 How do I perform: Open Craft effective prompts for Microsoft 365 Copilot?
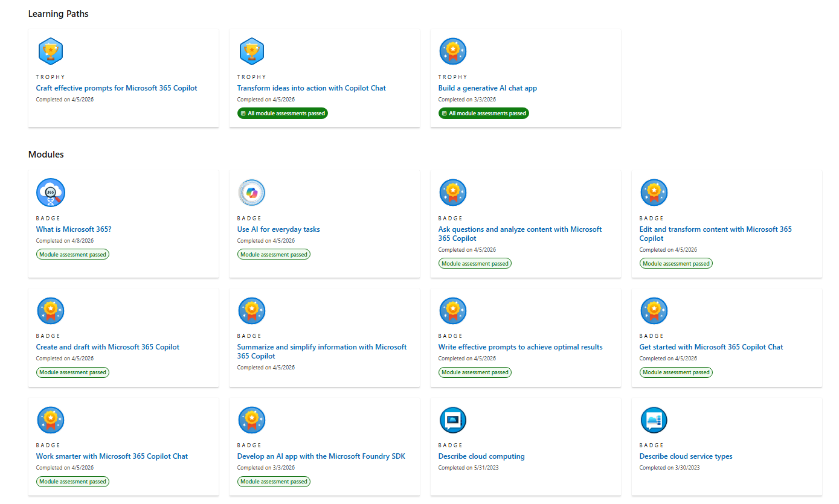pos(117,88)
